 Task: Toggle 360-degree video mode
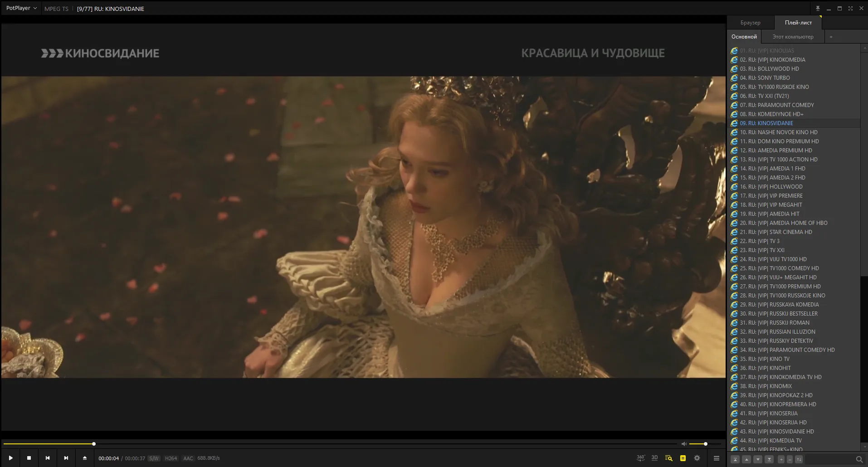pos(640,458)
